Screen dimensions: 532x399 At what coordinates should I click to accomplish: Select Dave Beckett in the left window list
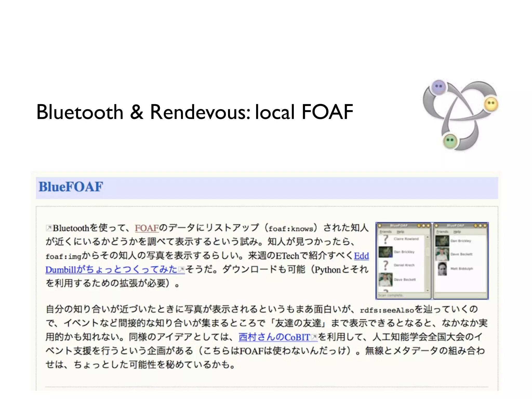405,280
